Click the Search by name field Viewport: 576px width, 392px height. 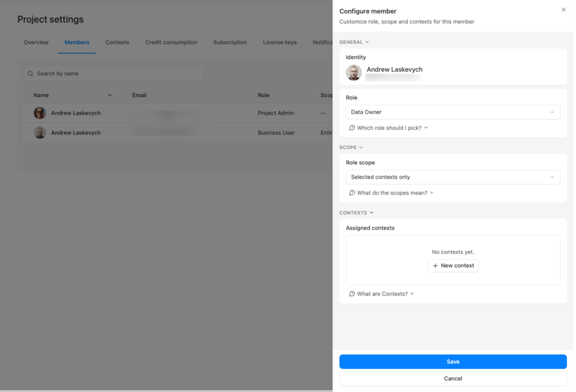click(113, 74)
